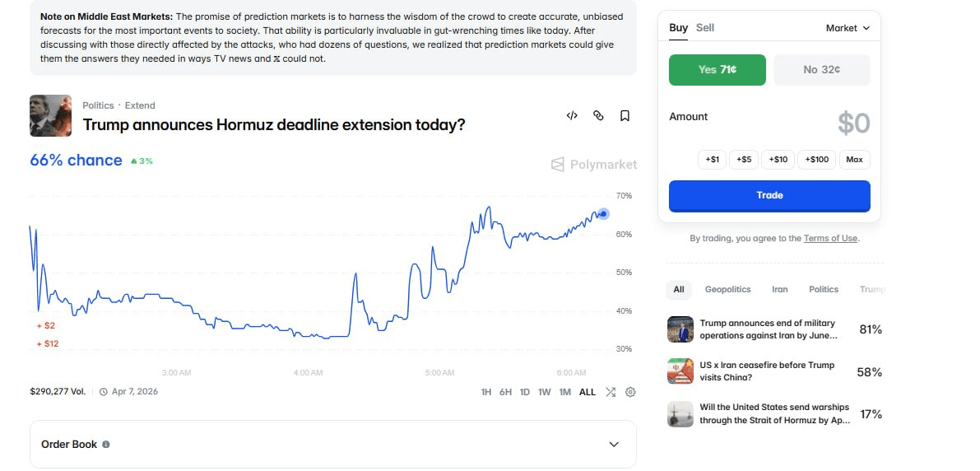Viewport: 980px width, 471px height.
Task: Set chart range to 1W
Action: coord(545,392)
